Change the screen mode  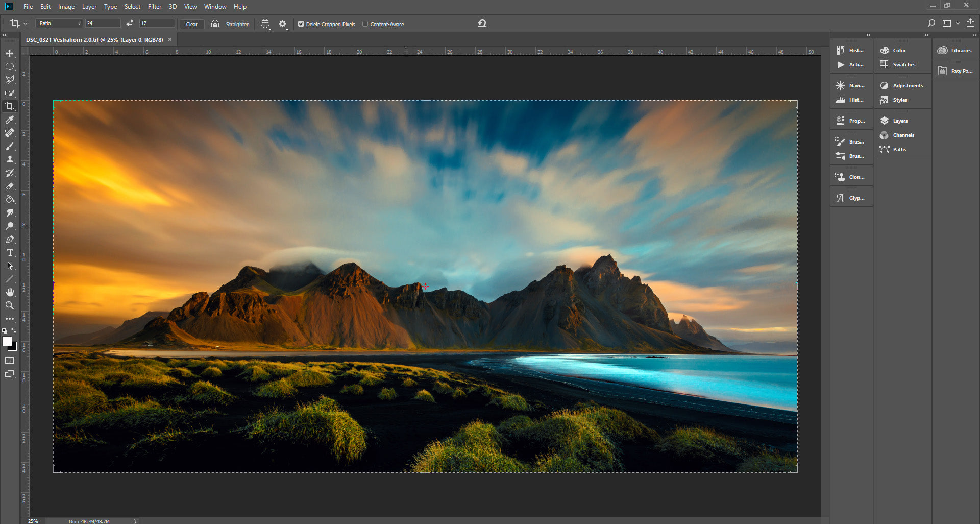click(10, 374)
